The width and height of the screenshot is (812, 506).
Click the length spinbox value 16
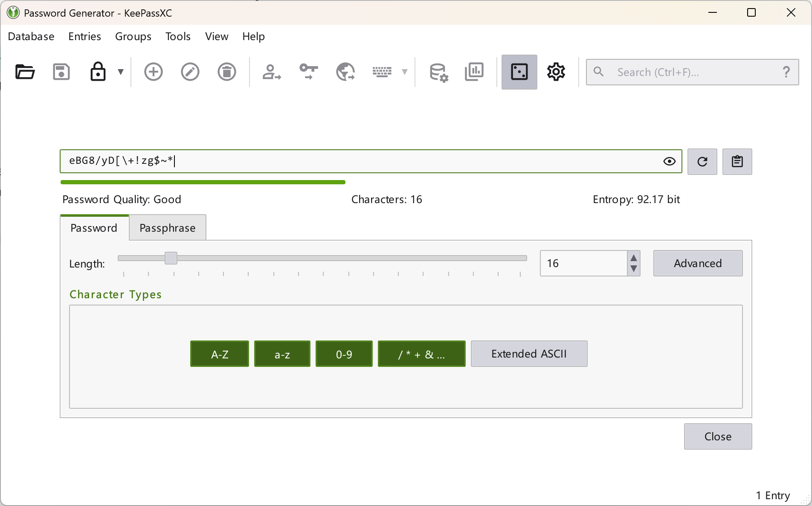point(583,263)
